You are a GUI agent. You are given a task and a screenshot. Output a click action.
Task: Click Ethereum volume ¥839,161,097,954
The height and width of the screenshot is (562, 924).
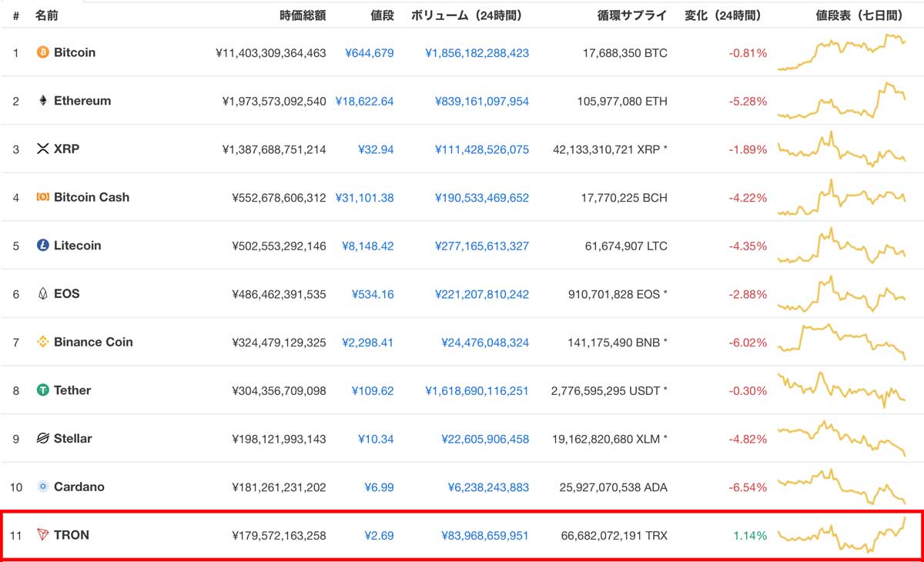tap(481, 101)
